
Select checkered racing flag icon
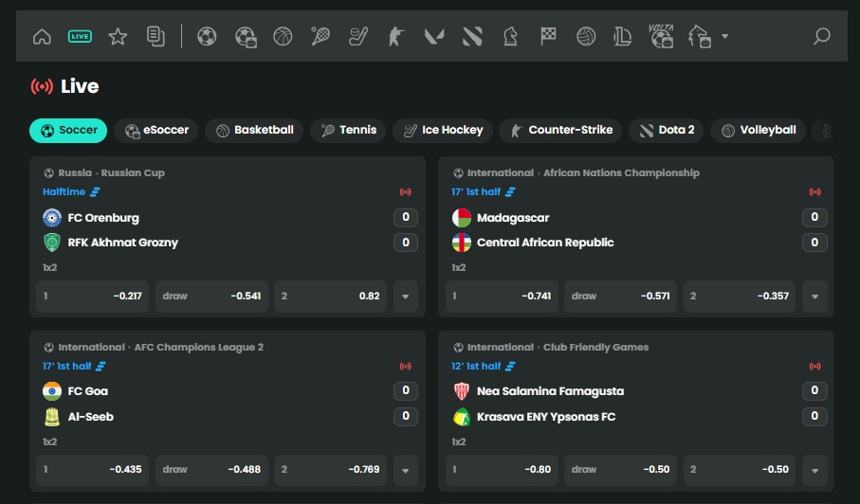[x=548, y=37]
